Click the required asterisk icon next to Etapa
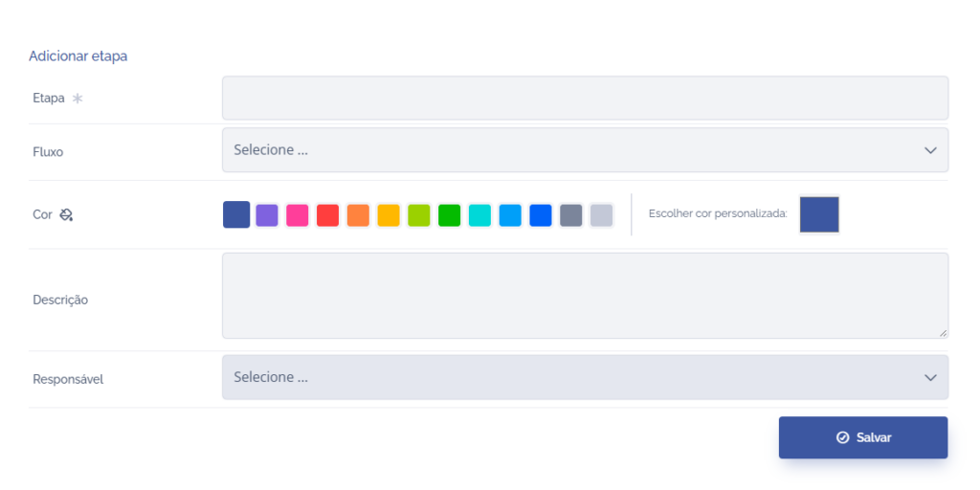Screen dimensions: 980x490 tap(78, 98)
